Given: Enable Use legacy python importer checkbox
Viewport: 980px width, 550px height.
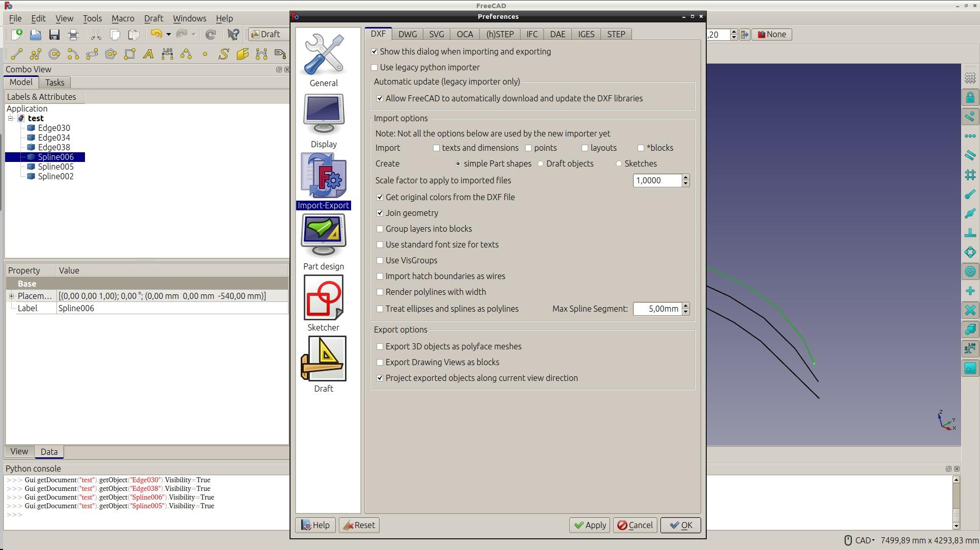Looking at the screenshot, I should [374, 67].
